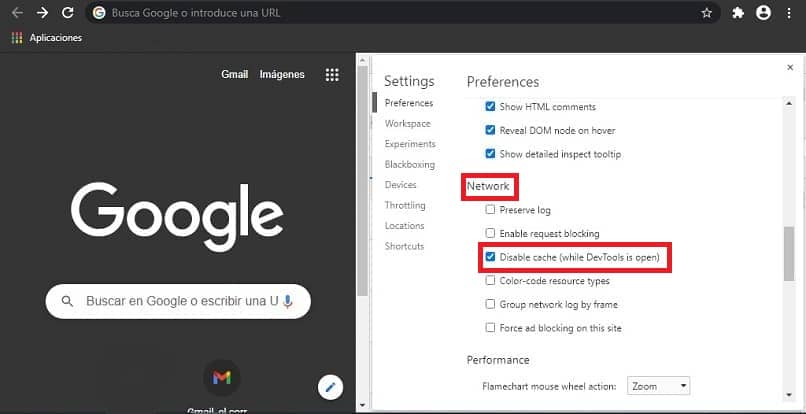Click the browser reload icon

click(68, 13)
